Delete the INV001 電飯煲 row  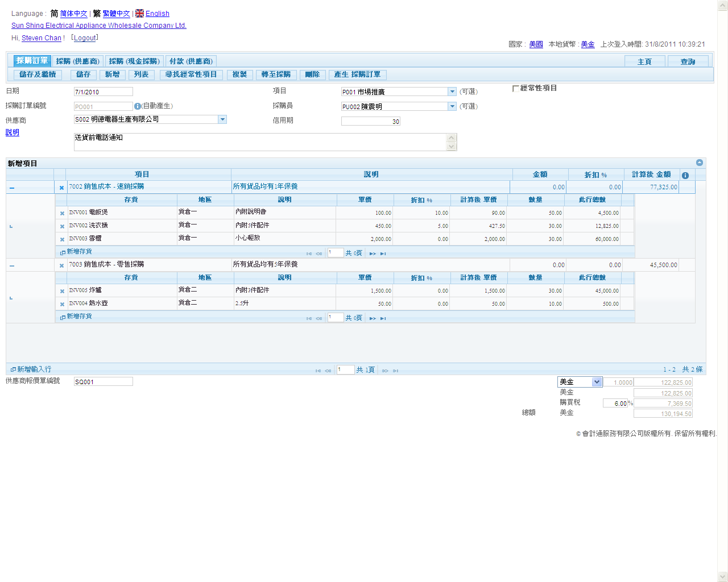62,213
